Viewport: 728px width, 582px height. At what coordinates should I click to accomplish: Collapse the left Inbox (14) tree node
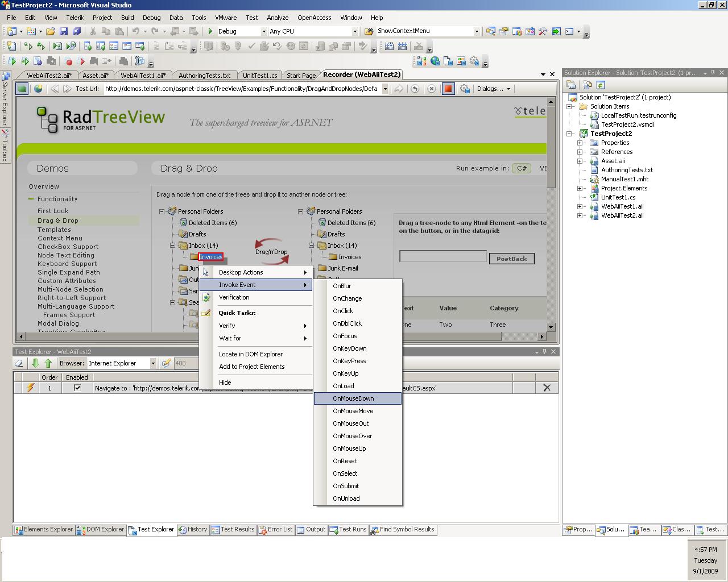tap(172, 246)
